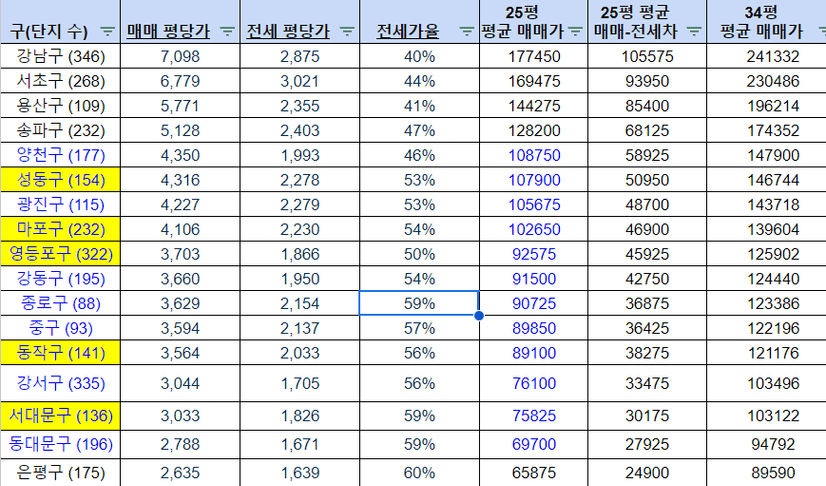Screen dimensions: 826x486
Task: Click the 1,705 cell in 강서구 row
Action: (300, 383)
